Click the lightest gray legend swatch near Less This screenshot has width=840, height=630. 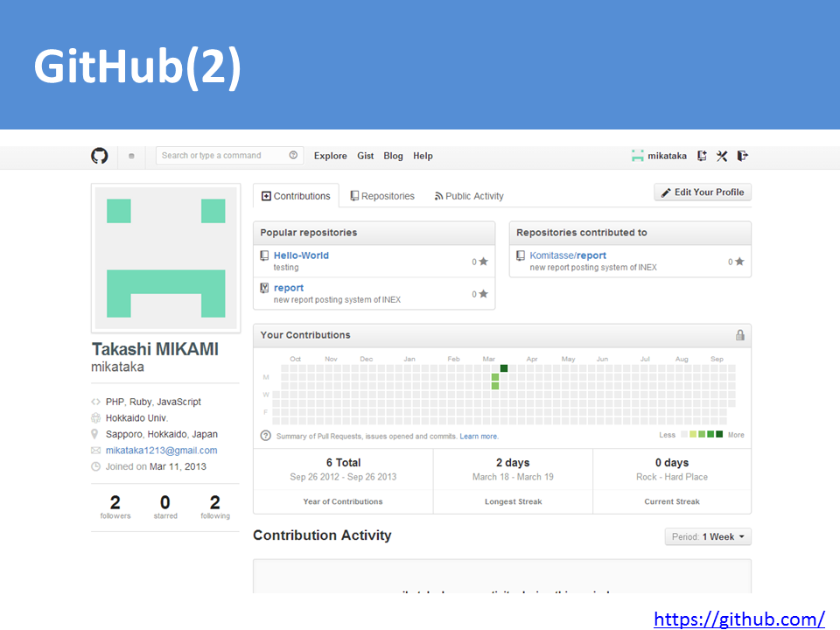684,434
